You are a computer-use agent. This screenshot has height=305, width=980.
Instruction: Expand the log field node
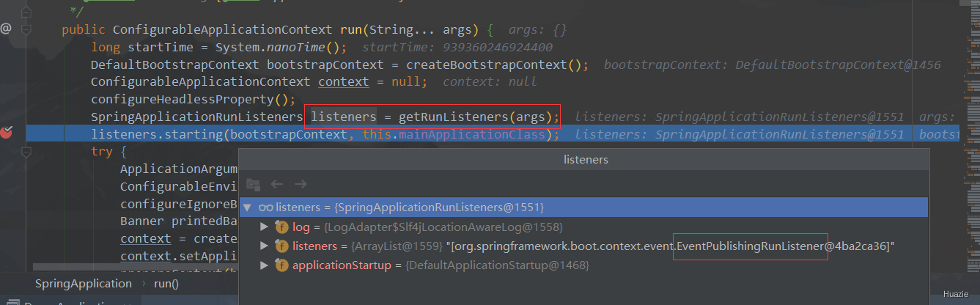[x=265, y=227]
